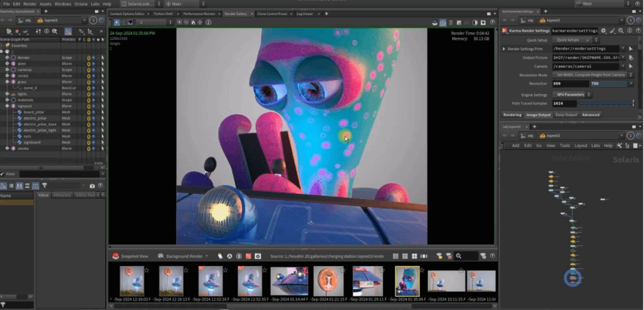Toggle visibility of the smoke prim
644x310 pixels.
point(89,148)
